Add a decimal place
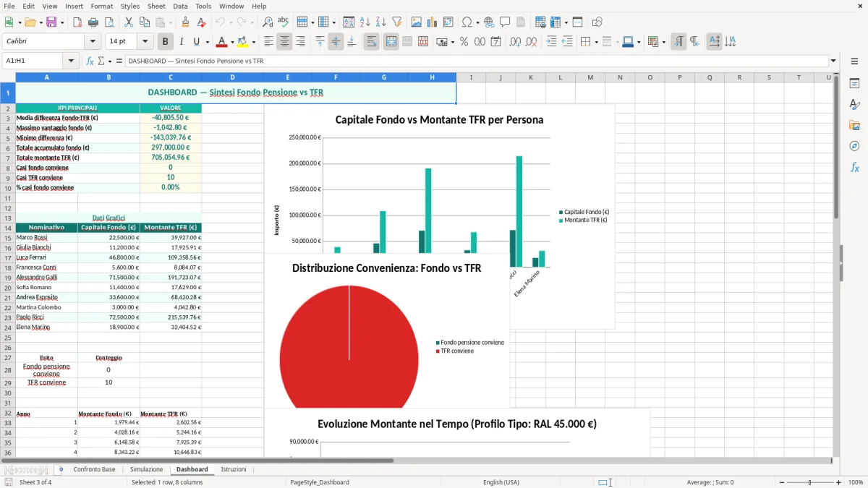The height and width of the screenshot is (488, 868). (x=515, y=42)
